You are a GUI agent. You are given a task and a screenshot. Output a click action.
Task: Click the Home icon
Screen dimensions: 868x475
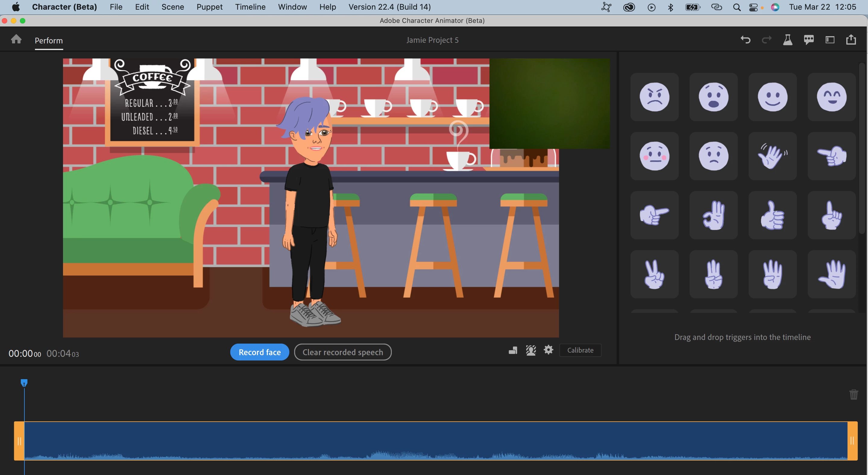coord(16,40)
